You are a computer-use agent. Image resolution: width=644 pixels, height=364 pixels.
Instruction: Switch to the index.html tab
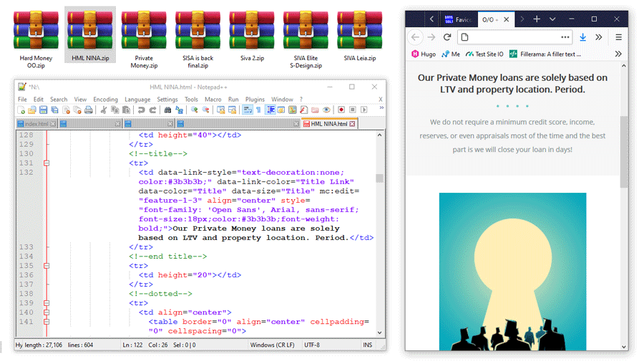tap(36, 124)
